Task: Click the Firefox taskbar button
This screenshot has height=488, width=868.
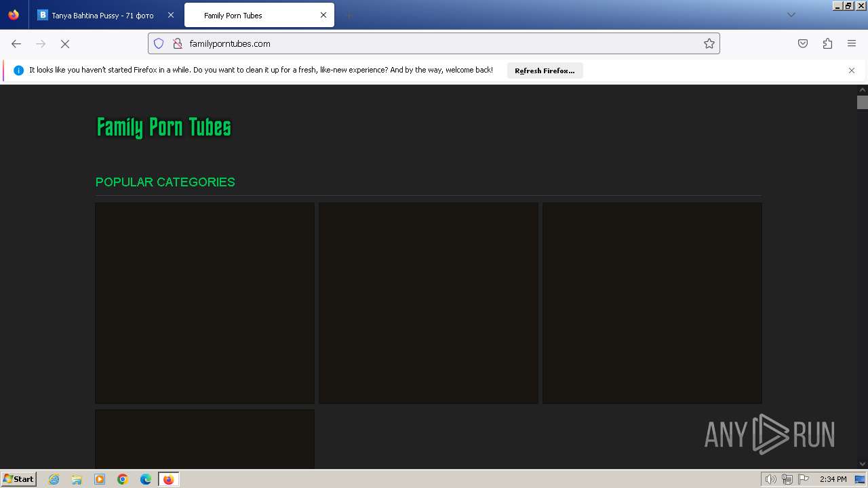Action: coord(168,479)
